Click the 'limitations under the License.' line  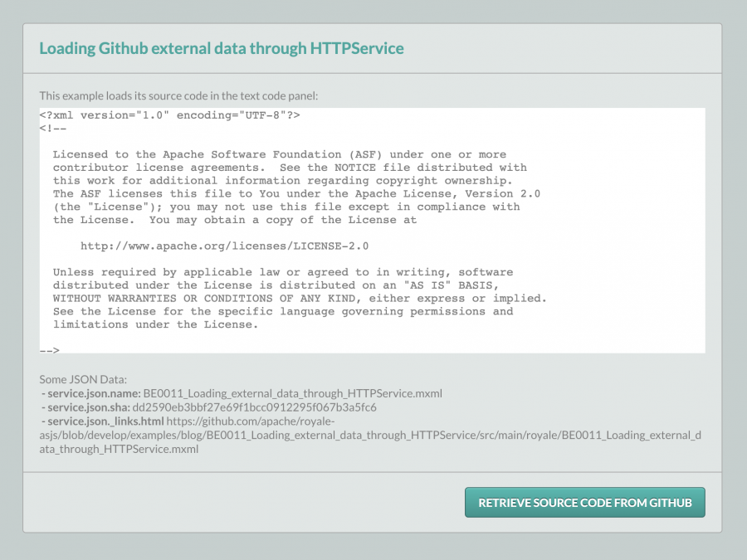pos(155,324)
